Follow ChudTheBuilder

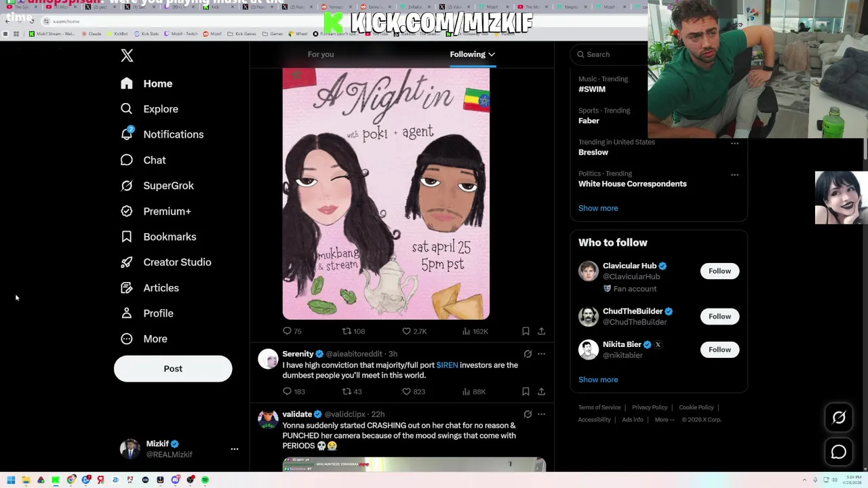point(719,317)
